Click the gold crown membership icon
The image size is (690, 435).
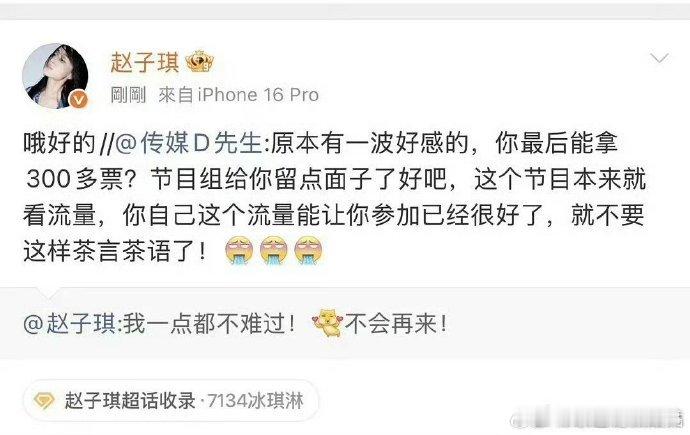(x=199, y=62)
